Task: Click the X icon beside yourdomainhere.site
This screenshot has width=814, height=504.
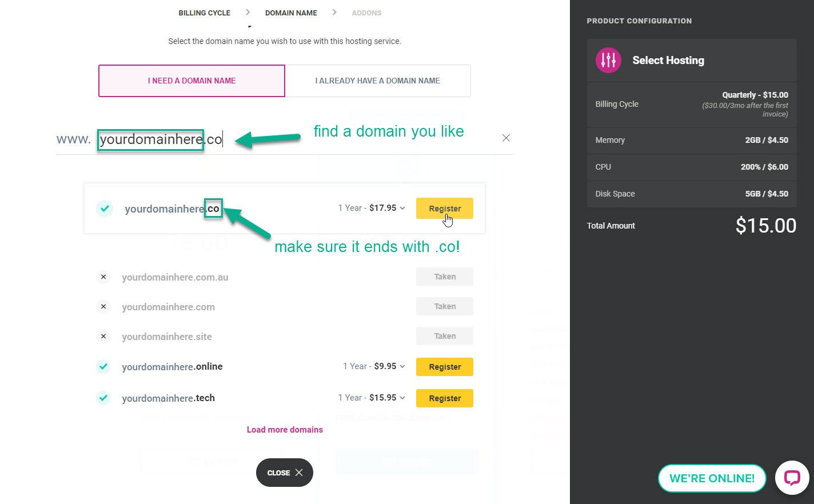Action: [103, 336]
